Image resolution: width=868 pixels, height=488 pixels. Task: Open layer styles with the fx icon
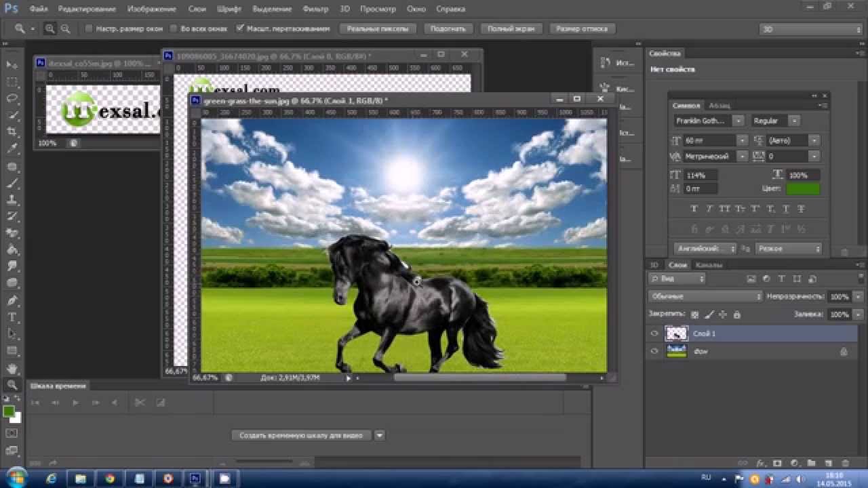coord(760,463)
